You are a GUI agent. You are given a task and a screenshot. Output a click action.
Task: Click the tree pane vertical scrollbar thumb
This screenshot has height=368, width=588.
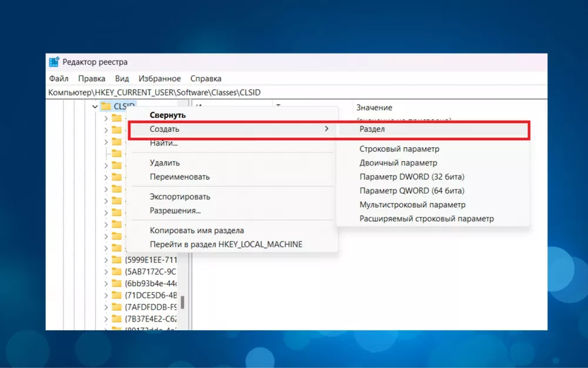[182, 302]
